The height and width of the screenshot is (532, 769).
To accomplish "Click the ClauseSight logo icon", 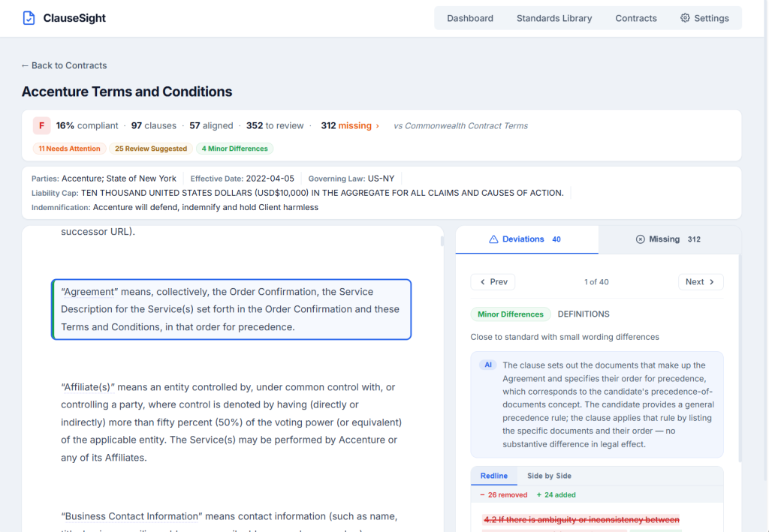I will pos(29,18).
